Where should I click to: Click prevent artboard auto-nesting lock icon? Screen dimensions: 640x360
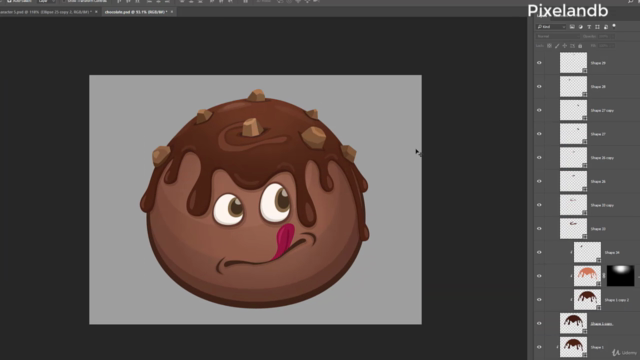click(x=572, y=46)
